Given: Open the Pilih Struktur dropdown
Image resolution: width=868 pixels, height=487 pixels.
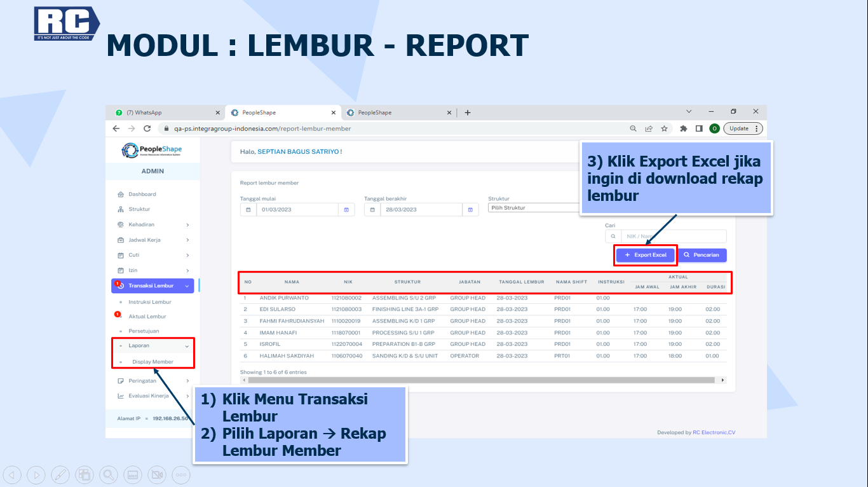Looking at the screenshot, I should tap(534, 208).
